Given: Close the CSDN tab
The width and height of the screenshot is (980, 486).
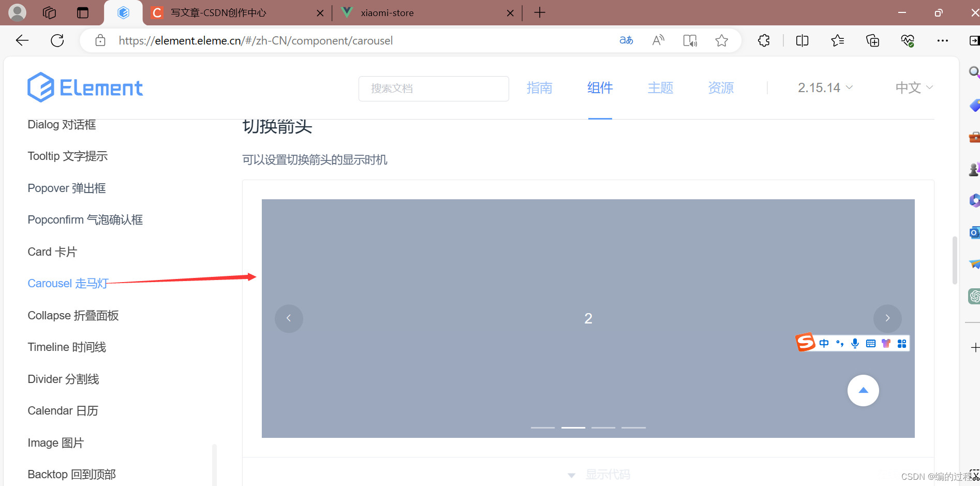Looking at the screenshot, I should pos(320,13).
